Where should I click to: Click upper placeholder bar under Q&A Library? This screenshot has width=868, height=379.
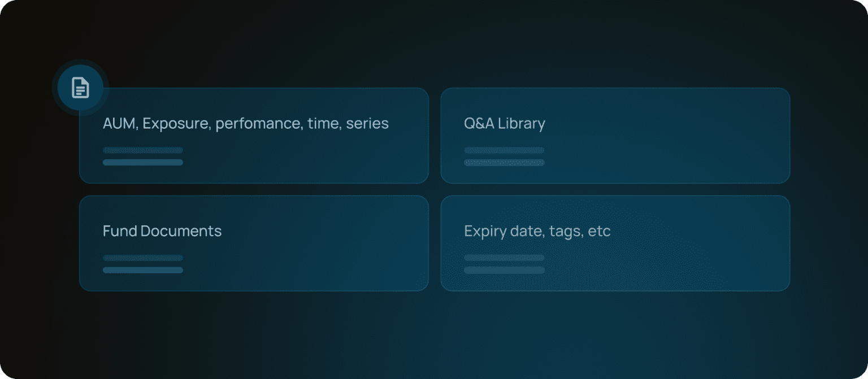504,150
